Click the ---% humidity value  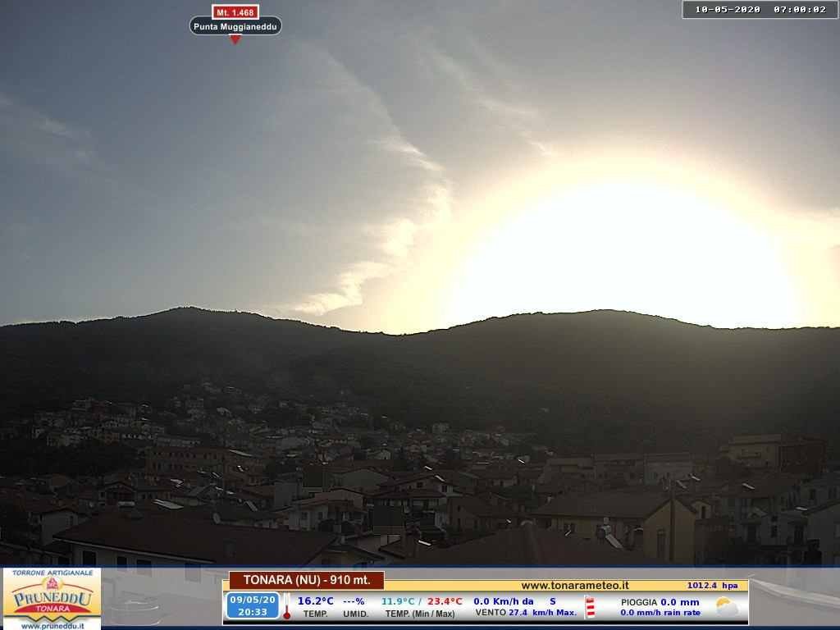coord(354,601)
